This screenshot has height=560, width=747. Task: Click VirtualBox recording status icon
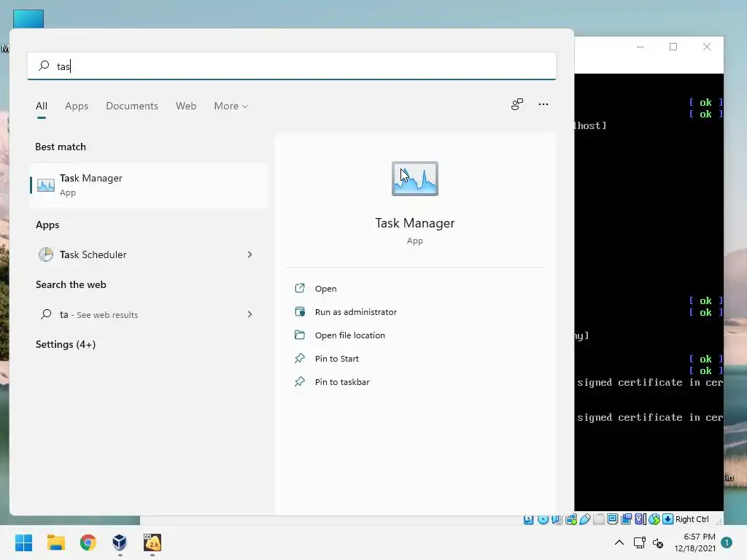tap(626, 519)
